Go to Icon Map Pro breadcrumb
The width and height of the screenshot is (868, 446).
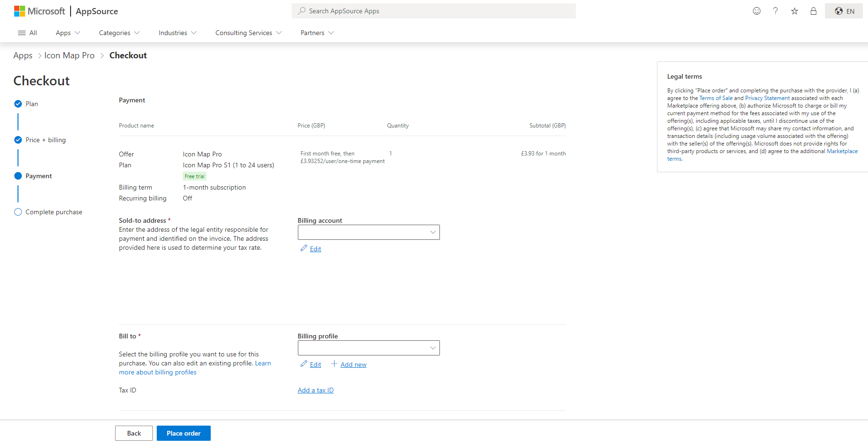click(x=70, y=55)
